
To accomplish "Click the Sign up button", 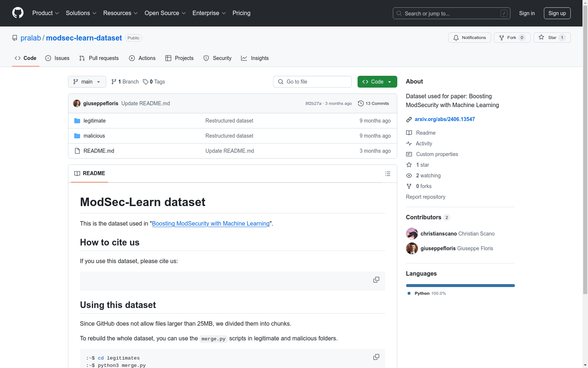I will (x=557, y=13).
